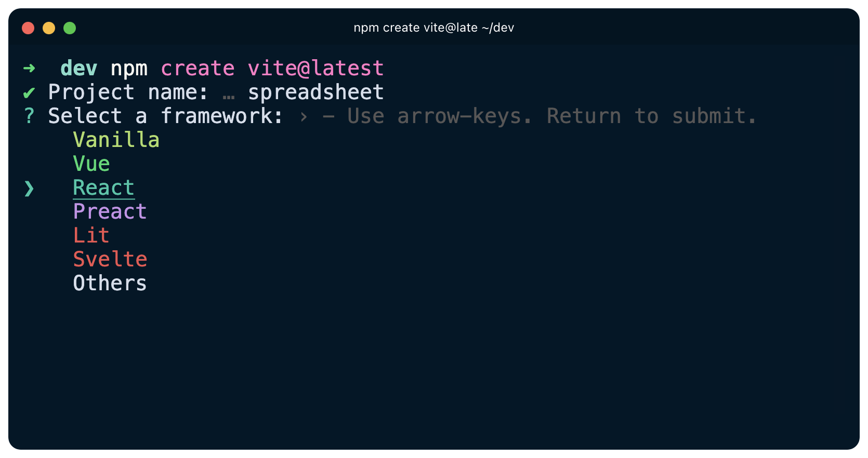868x458 pixels.
Task: Select the Vanilla framework option
Action: 116,140
